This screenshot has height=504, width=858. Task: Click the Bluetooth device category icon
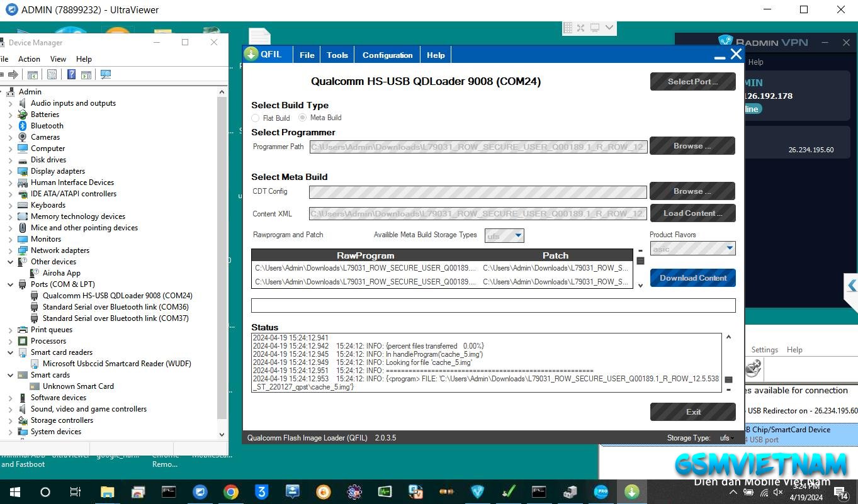(x=23, y=126)
